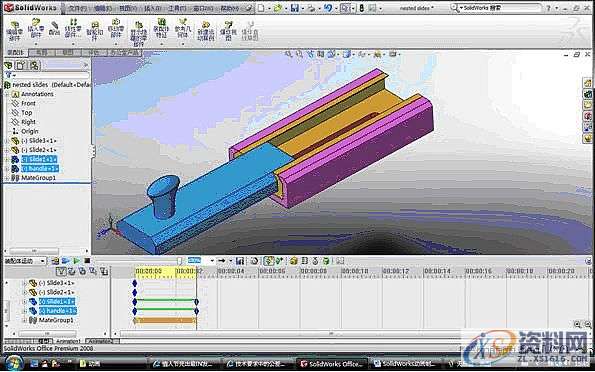The image size is (595, 372).
Task: Click the Assembly Features tool
Action: pyautogui.click(x=161, y=28)
